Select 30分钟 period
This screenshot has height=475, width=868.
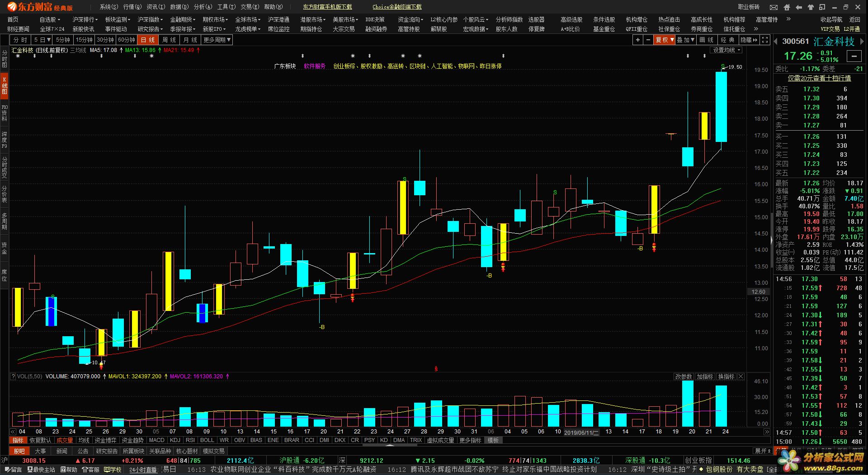[105, 40]
